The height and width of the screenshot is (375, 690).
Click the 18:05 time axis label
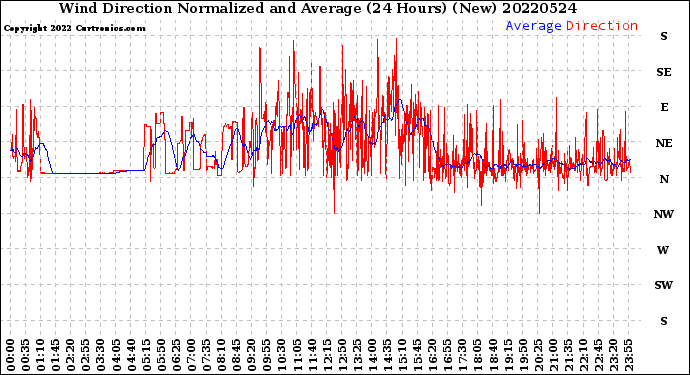[x=478, y=355]
